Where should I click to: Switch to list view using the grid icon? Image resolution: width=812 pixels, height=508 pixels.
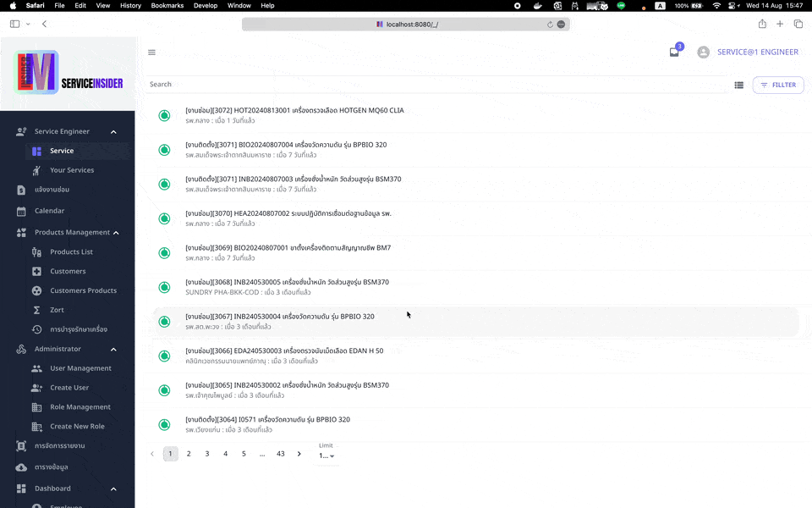[x=738, y=85]
